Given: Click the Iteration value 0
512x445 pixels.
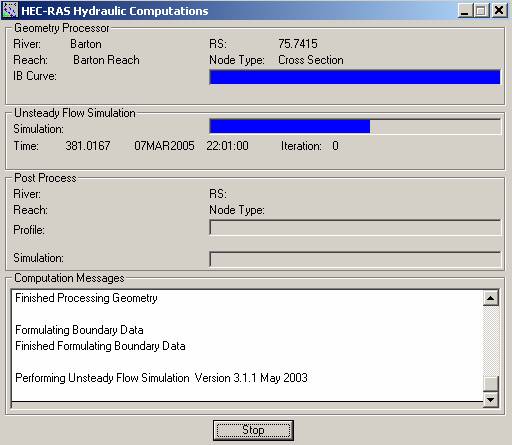Looking at the screenshot, I should tap(335, 146).
